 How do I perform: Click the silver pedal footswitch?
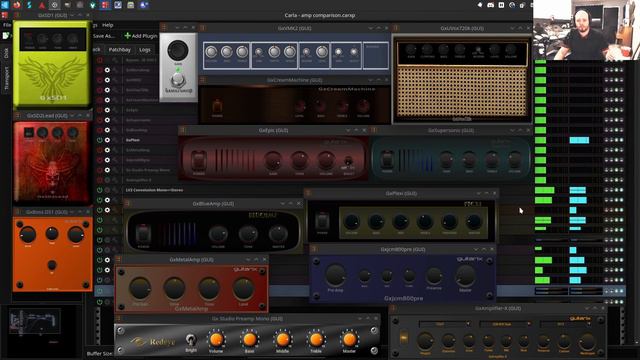click(178, 80)
